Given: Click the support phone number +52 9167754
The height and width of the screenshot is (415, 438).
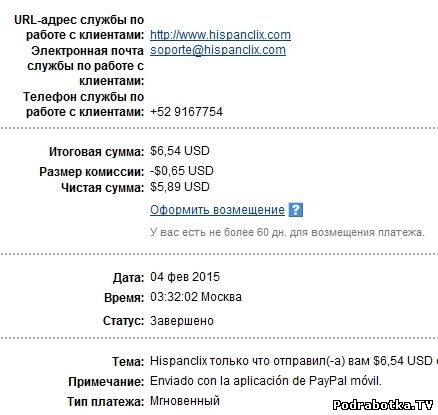Looking at the screenshot, I should click(x=186, y=112).
